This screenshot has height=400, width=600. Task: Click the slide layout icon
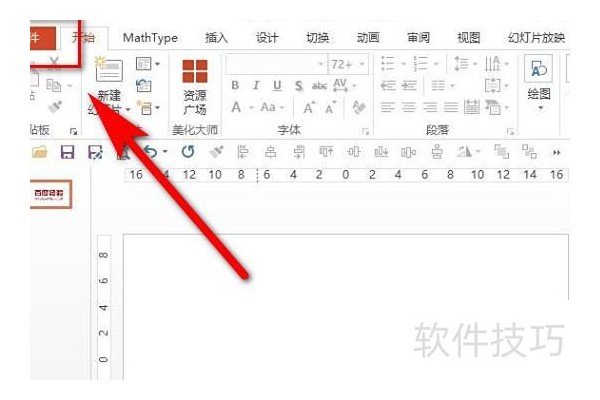tap(144, 64)
